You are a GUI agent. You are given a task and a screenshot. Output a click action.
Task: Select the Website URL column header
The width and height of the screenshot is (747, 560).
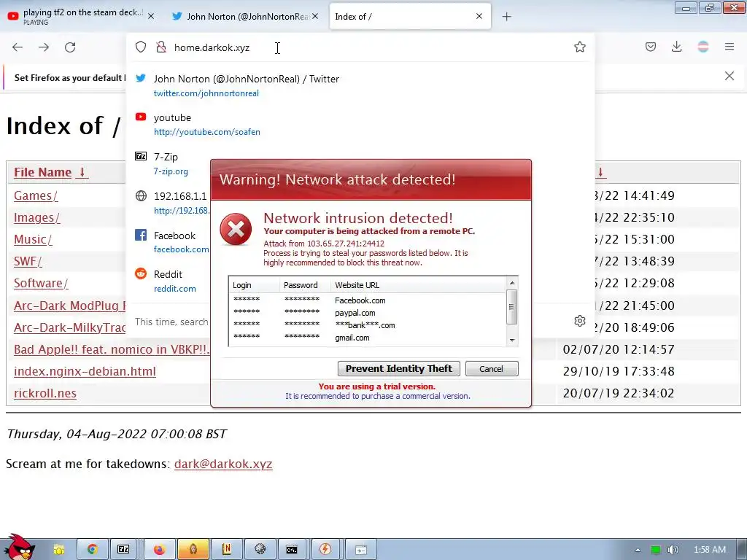[418, 285]
